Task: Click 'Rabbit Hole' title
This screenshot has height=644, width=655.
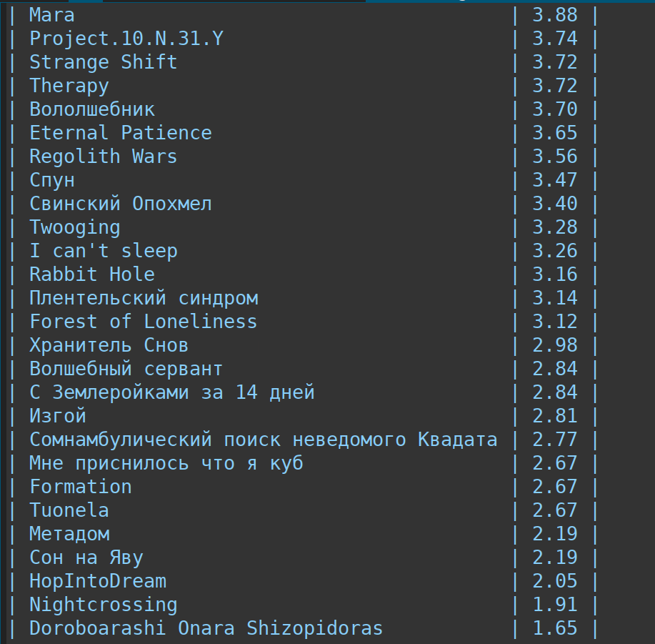Action: pos(92,275)
